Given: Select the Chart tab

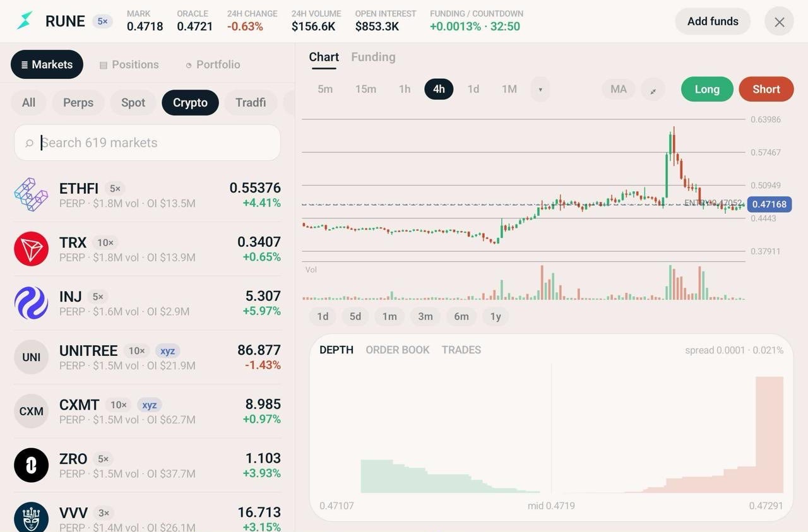Looking at the screenshot, I should coord(324,57).
